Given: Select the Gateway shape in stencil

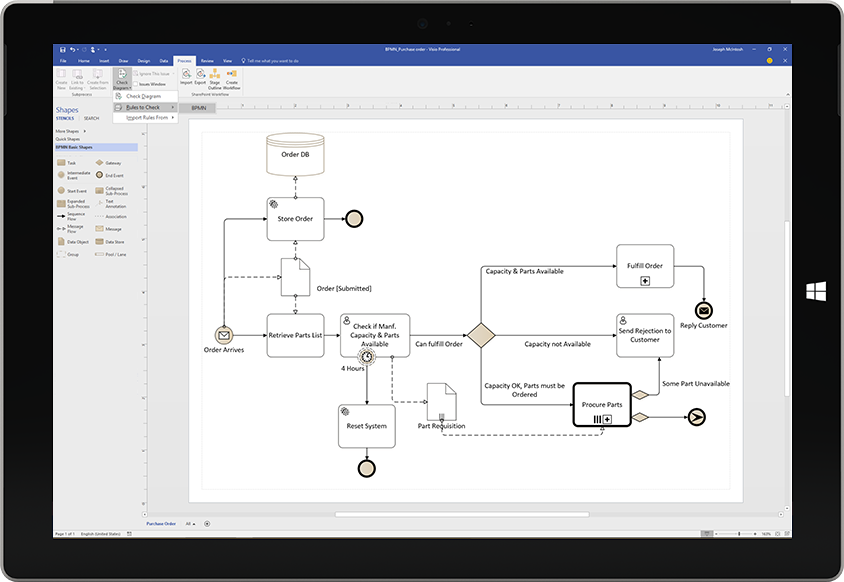Looking at the screenshot, I should click(x=103, y=162).
